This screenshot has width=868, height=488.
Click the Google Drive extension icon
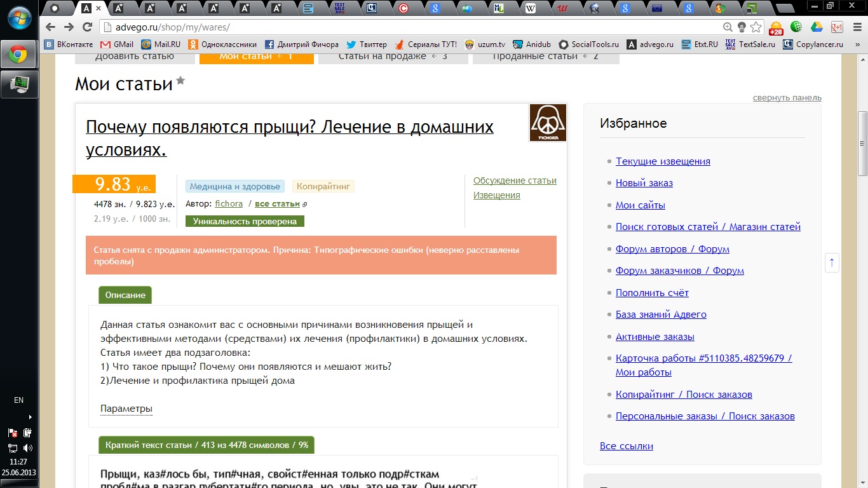tap(817, 27)
